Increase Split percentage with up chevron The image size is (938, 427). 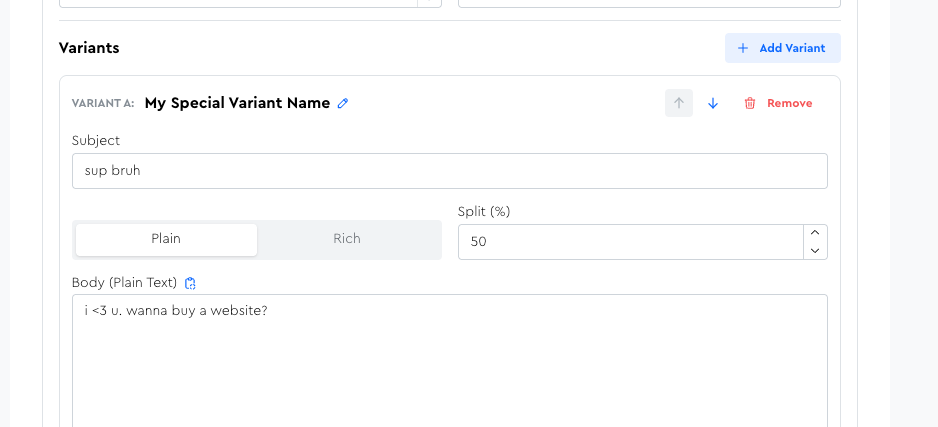(x=815, y=233)
